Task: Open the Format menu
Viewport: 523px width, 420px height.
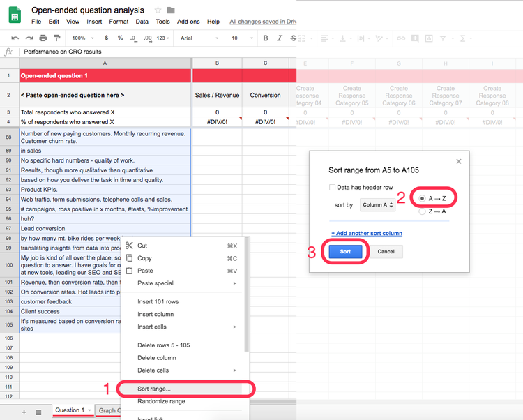Action: (119, 22)
